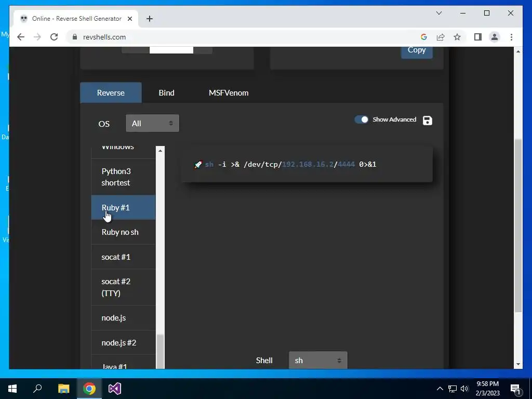Bookmark this page with the star icon
The height and width of the screenshot is (399, 532).
click(x=457, y=37)
